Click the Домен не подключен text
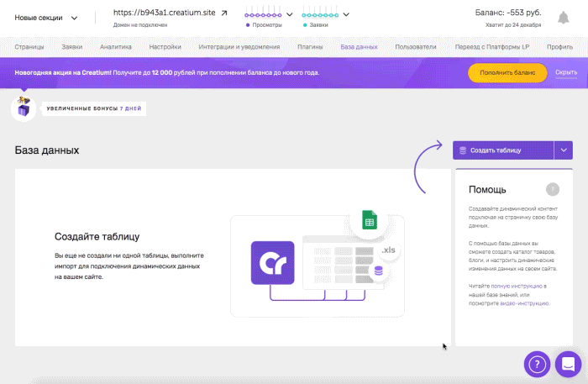 click(x=140, y=25)
